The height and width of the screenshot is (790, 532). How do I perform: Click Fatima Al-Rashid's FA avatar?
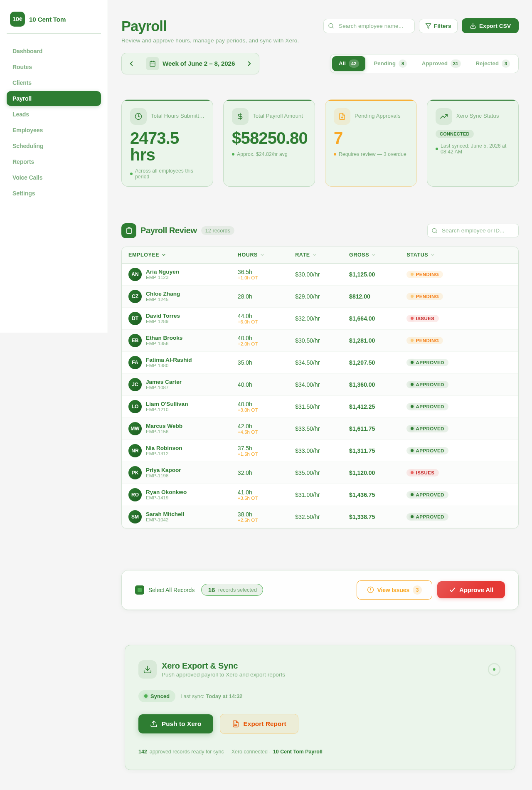[x=135, y=363]
